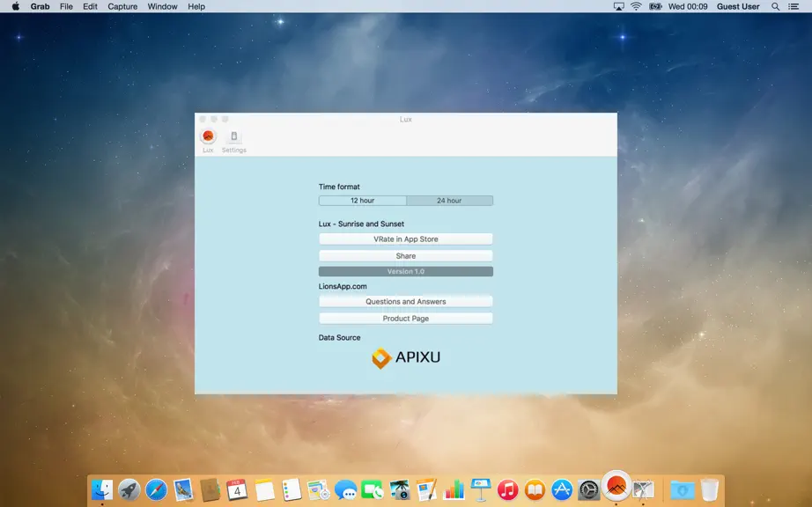This screenshot has width=812, height=507.
Task: Open the Window menu in menu bar
Action: click(163, 7)
